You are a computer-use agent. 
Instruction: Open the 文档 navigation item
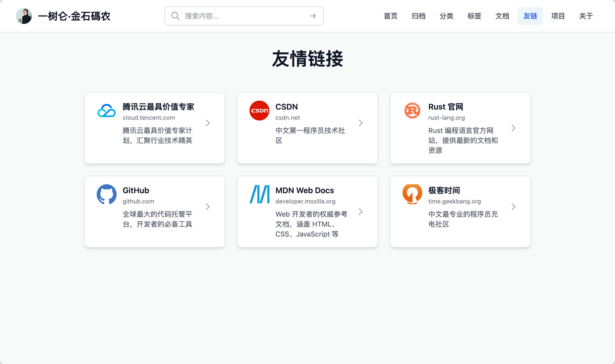click(502, 16)
